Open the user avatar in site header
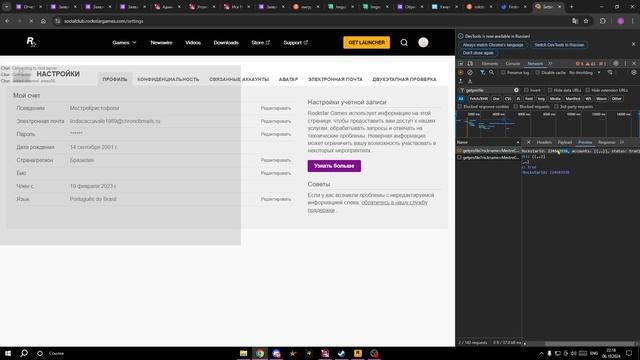640x360 pixels. coord(423,42)
